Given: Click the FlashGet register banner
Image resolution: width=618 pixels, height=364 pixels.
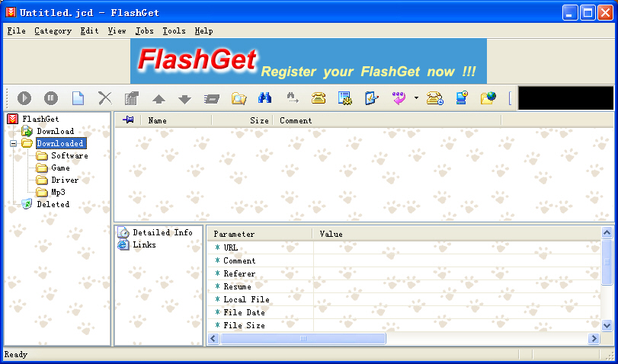Looking at the screenshot, I should pyautogui.click(x=309, y=61).
